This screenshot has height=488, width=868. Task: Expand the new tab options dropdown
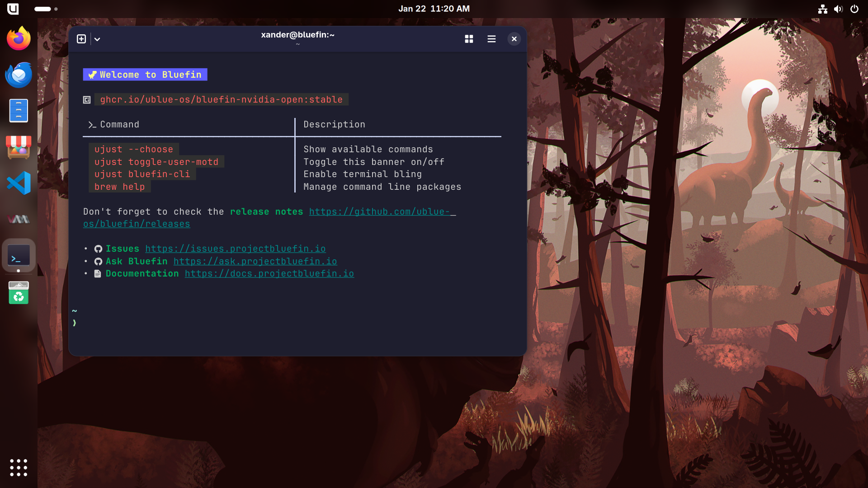[x=97, y=39]
